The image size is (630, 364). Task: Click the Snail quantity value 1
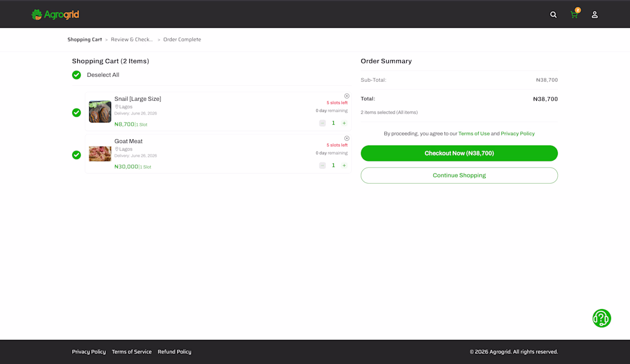[x=333, y=123]
